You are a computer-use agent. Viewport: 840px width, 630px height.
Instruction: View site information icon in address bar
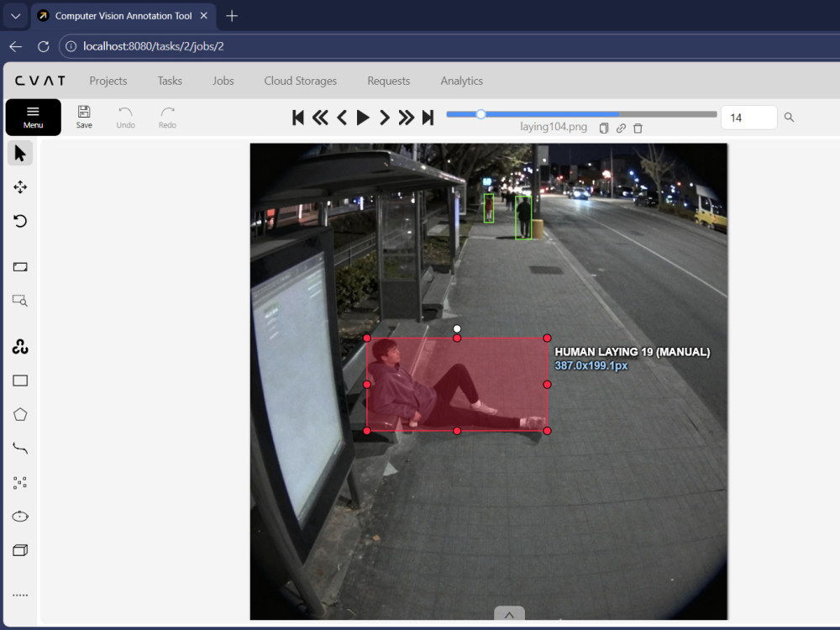[x=71, y=46]
